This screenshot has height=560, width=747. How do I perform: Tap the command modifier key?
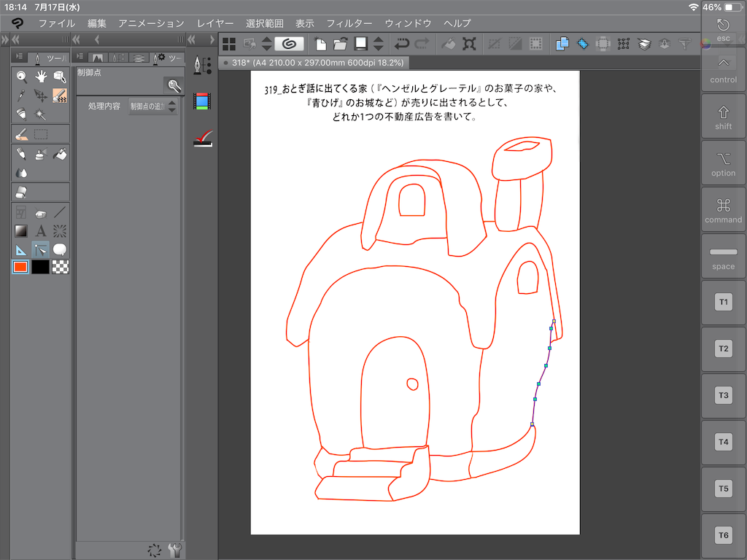click(723, 210)
